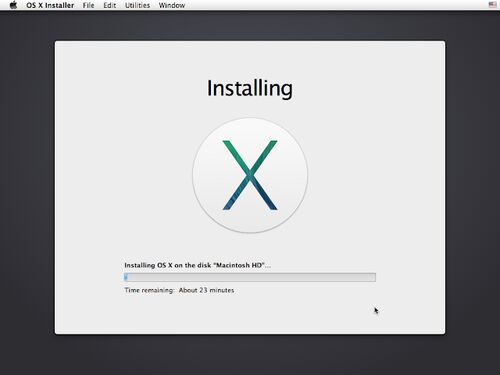Click the US flag input source icon
The image size is (500, 375).
point(492,5)
